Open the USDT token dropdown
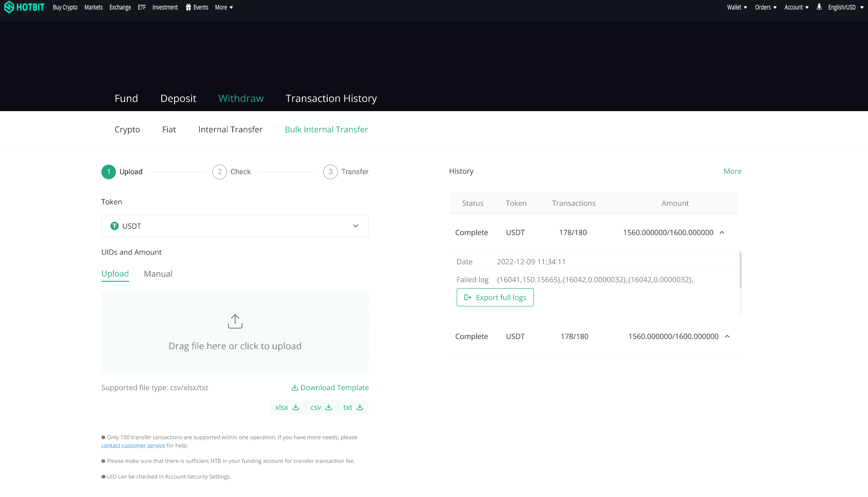 [x=355, y=226]
